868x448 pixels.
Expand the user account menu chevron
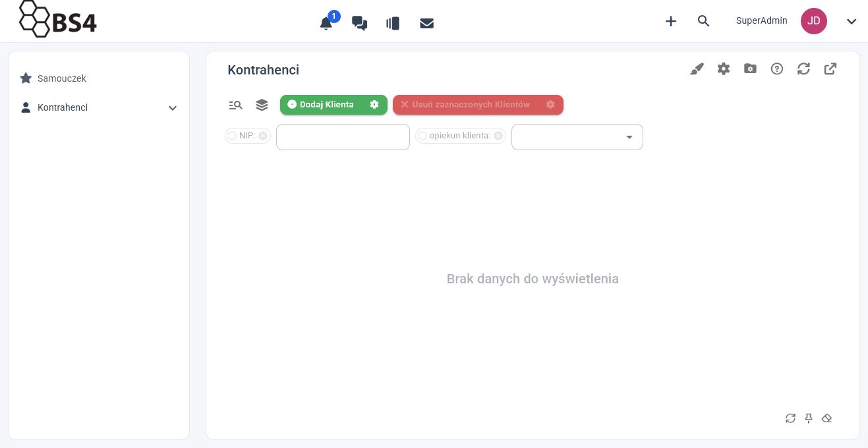[852, 21]
